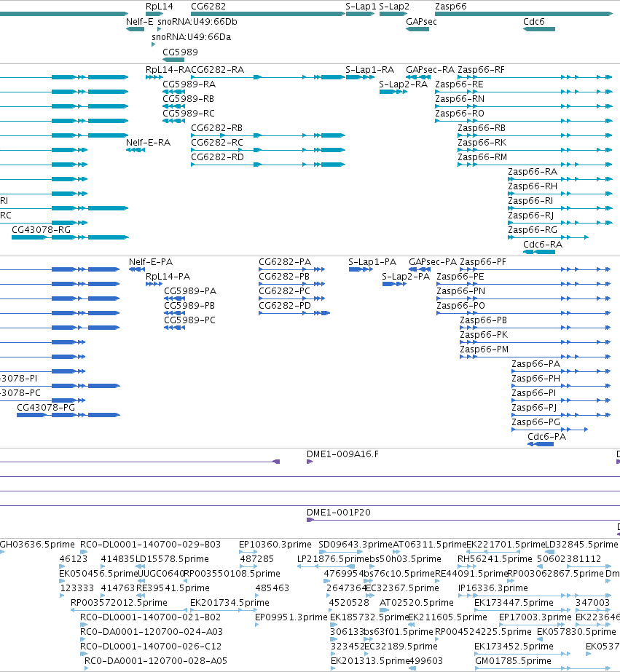Select the GAPsec-RA transcript label
This screenshot has height=672, width=620.
[430, 70]
